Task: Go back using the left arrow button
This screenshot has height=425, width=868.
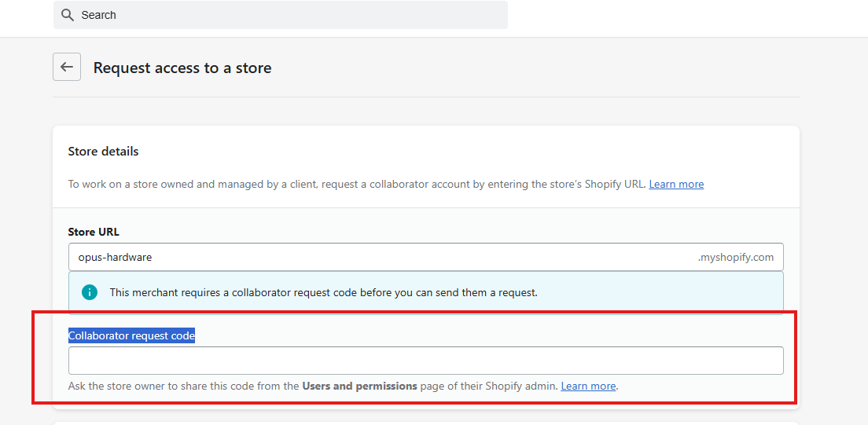Action: tap(67, 68)
